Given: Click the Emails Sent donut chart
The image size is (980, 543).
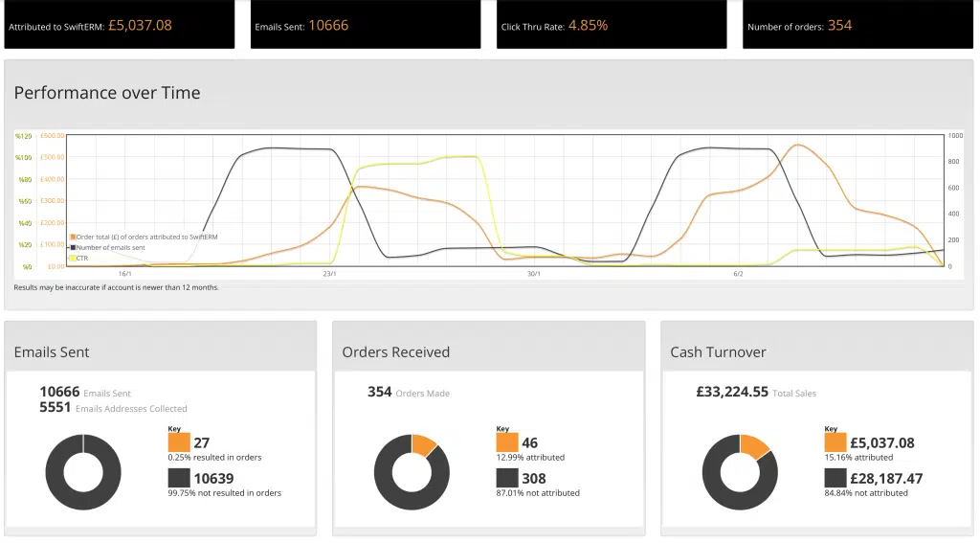Looking at the screenshot, I should tap(83, 472).
